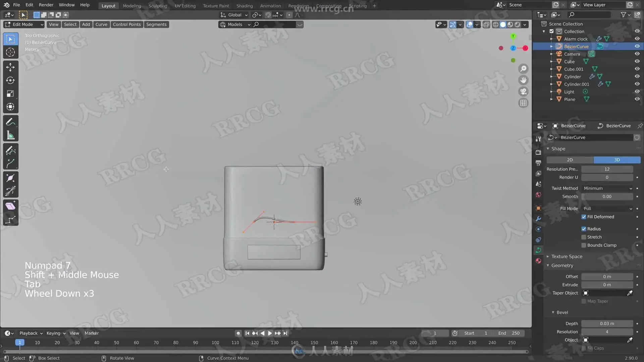Enable the Stretch checkbox

(584, 237)
